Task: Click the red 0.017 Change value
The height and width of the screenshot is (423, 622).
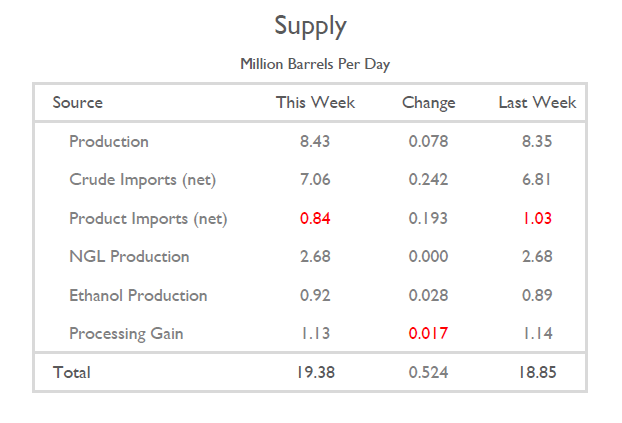Action: (x=428, y=333)
